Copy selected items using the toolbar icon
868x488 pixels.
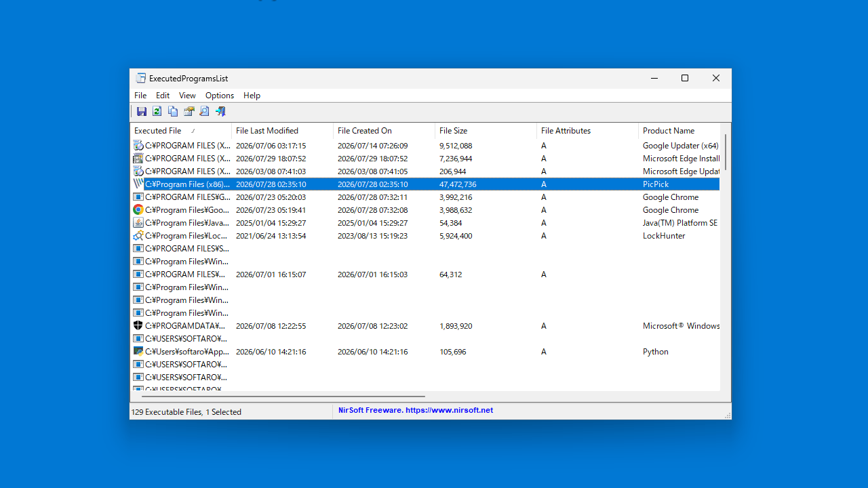(x=173, y=112)
